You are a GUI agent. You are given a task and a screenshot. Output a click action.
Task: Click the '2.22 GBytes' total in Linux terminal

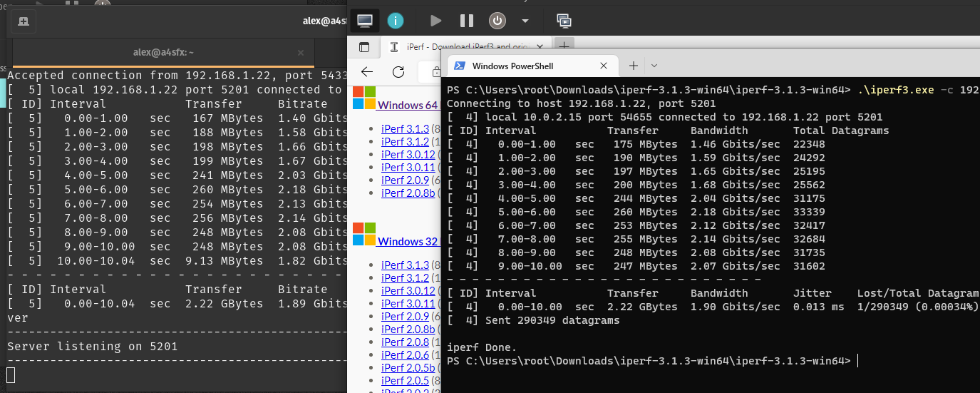tap(225, 303)
